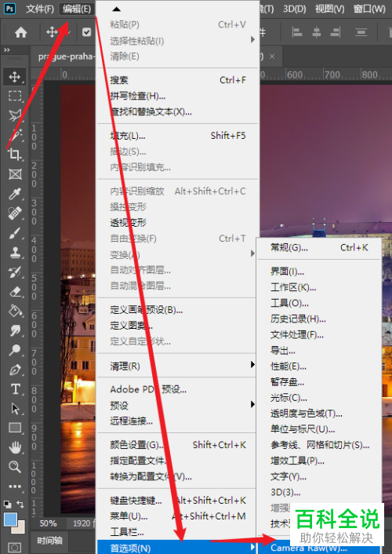This screenshot has height=554, width=392.
Task: Select the Spot Healing Brush tool
Action: 14,213
